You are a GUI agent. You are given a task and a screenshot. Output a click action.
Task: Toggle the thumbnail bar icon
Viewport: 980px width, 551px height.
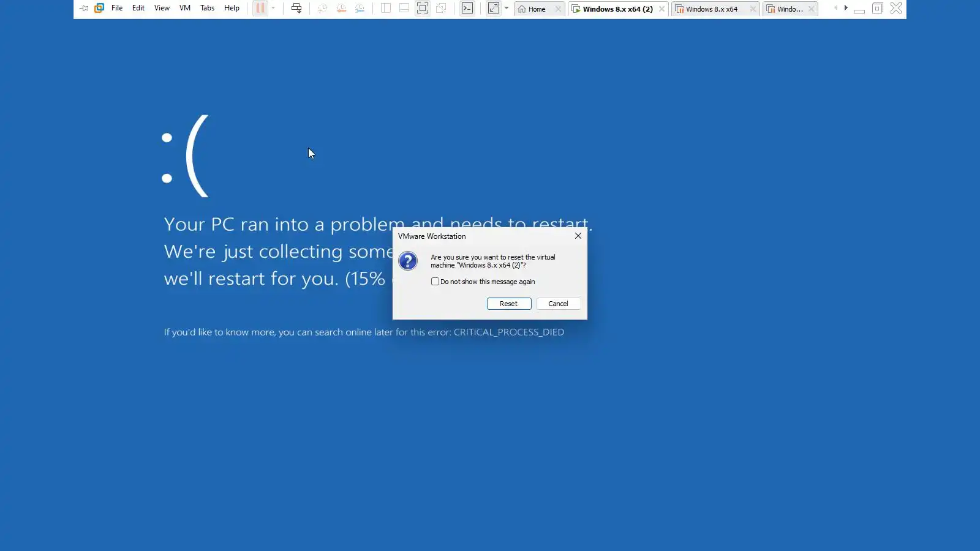click(x=404, y=8)
